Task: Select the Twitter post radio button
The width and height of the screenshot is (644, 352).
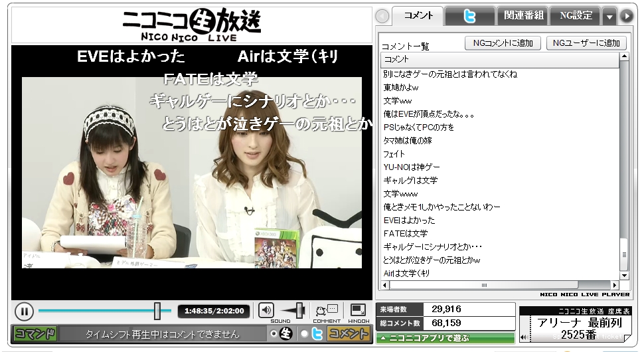Action: point(305,333)
